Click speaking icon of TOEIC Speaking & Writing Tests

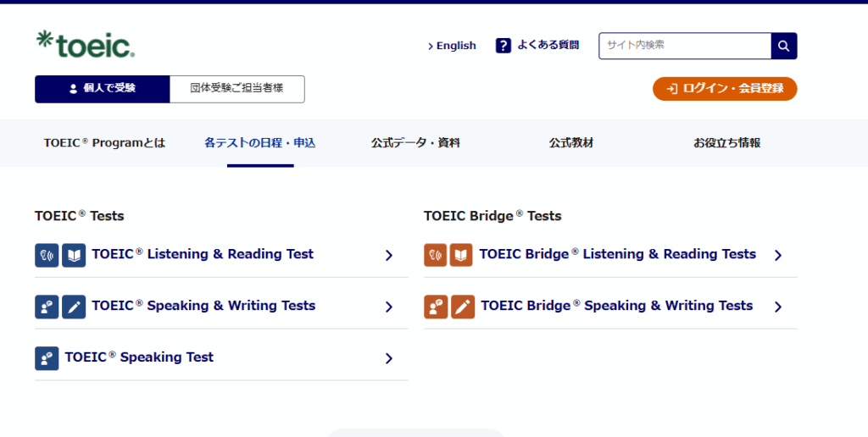point(47,307)
